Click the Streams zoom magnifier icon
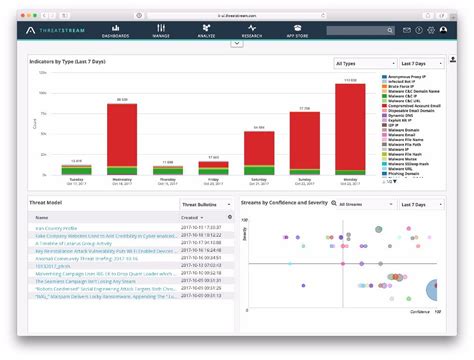This screenshot has width=474, height=360. (333, 203)
